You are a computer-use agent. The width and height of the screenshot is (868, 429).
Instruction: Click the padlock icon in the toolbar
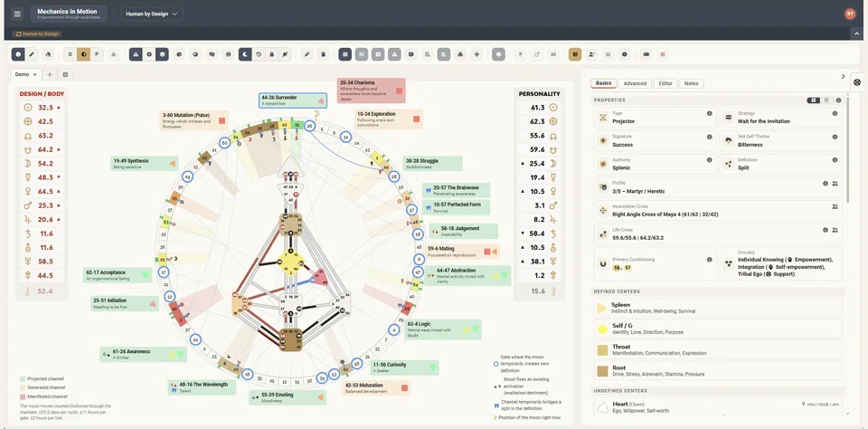[x=271, y=54]
